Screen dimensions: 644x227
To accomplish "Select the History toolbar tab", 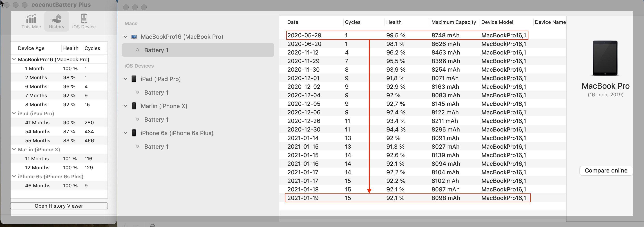I will point(56,22).
